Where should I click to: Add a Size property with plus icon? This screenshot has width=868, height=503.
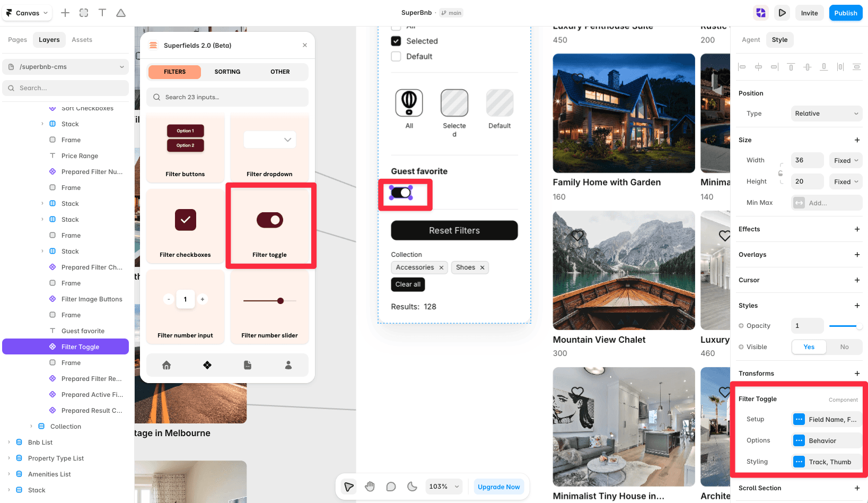(x=857, y=140)
